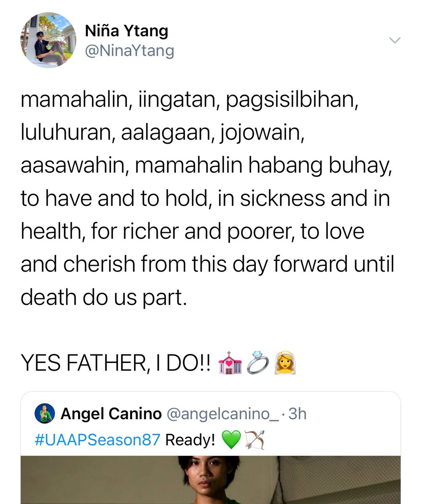This screenshot has height=504, width=421.
Task: Open the Angel Canino name in quote
Action: 111,414
